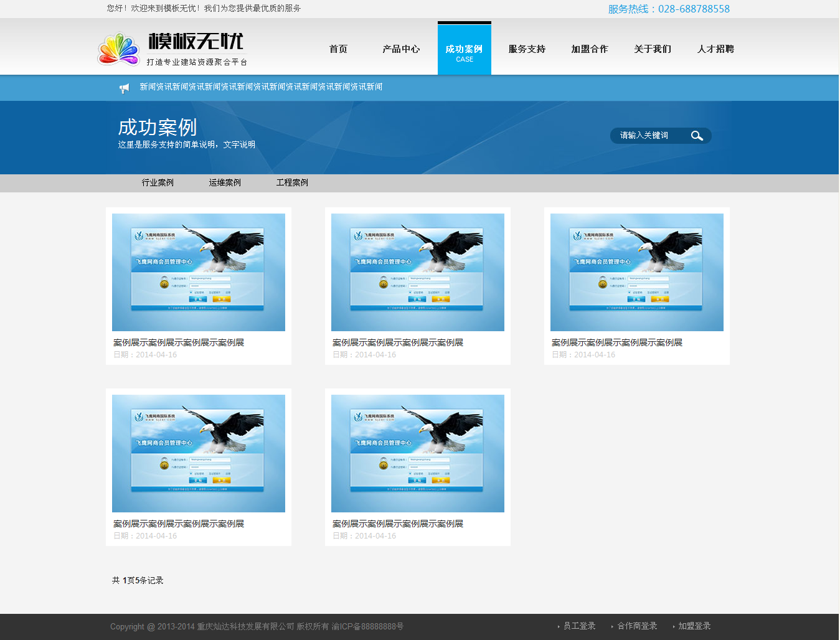Viewport: 840px width, 640px height.
Task: Click the megaphone news icon
Action: click(125, 88)
